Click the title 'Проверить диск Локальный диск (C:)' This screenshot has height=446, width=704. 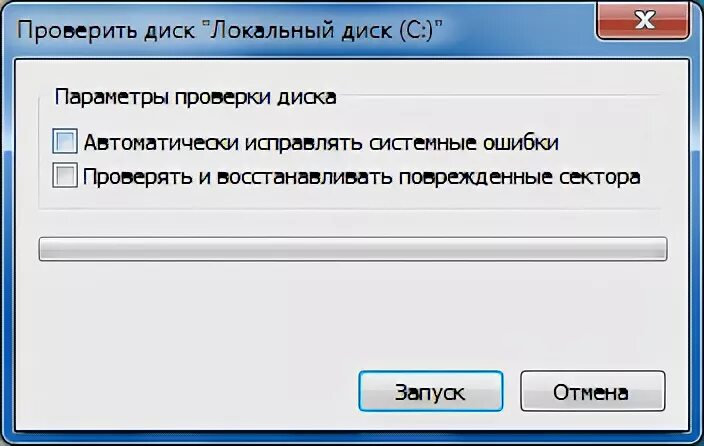click(x=229, y=31)
